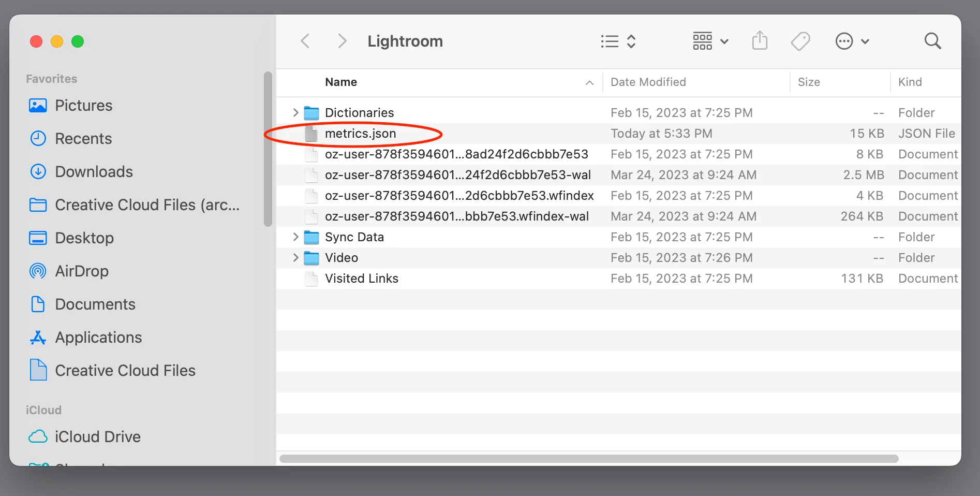Expand the Dictionaries folder disclosure arrow
The image size is (980, 496).
[x=295, y=112]
